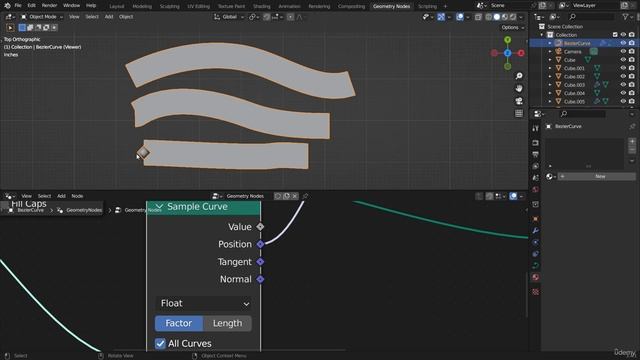Select the Factor mode button
Viewport: 640px width, 360px height.
click(x=179, y=323)
